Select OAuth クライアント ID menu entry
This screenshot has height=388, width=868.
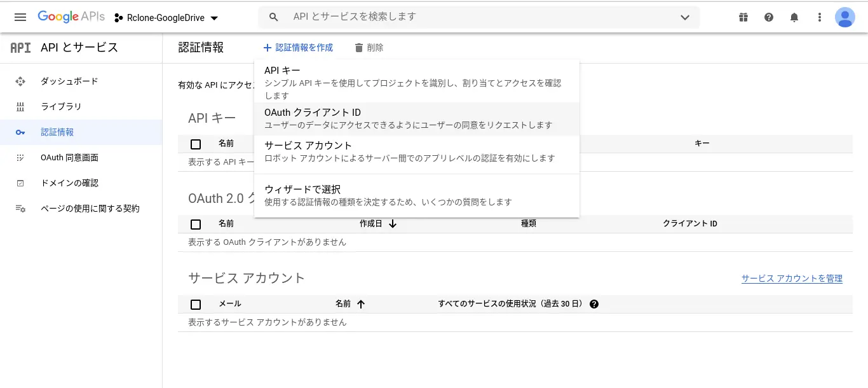417,119
